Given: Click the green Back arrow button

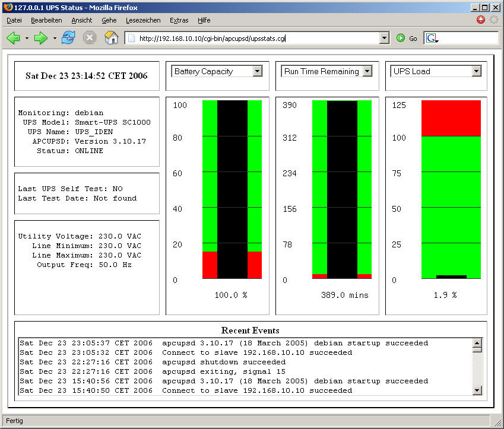Looking at the screenshot, I should point(13,38).
